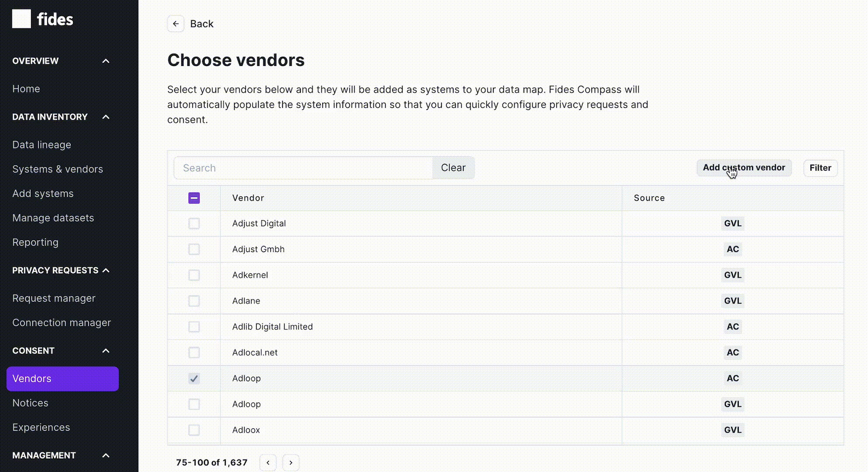Click the fides logo square

tap(21, 19)
